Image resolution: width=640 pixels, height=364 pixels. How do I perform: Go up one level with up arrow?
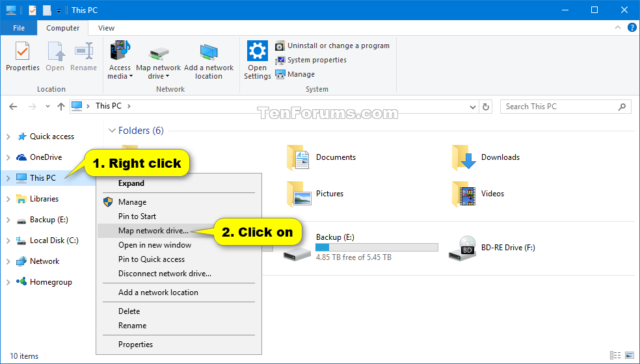pyautogui.click(x=60, y=107)
